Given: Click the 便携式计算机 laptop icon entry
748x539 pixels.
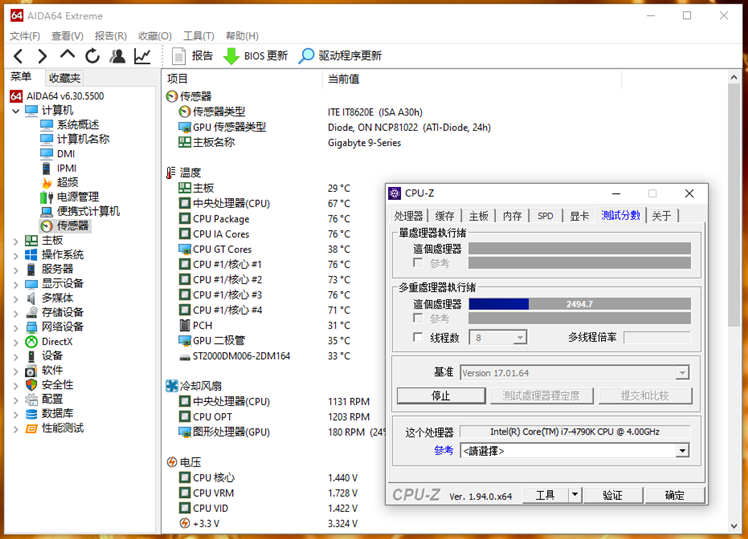Looking at the screenshot, I should click(47, 211).
